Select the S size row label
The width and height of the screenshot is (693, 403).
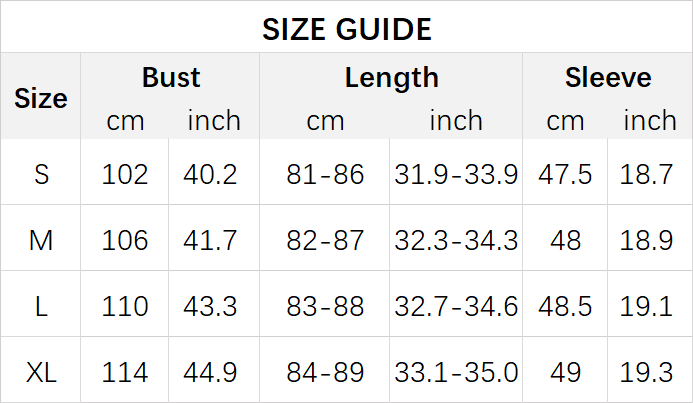click(x=41, y=175)
